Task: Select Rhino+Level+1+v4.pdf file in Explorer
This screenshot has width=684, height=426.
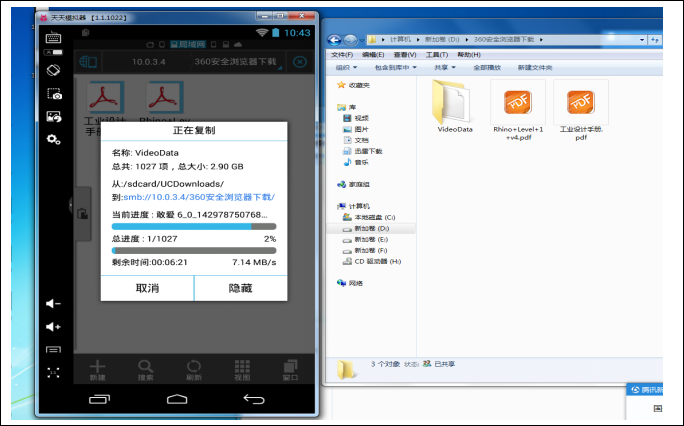Action: 518,111
